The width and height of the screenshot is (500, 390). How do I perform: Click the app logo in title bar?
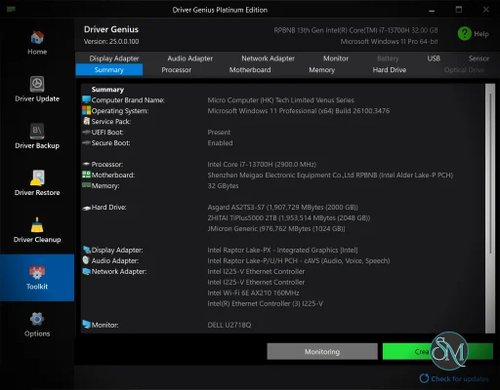tap(11, 9)
